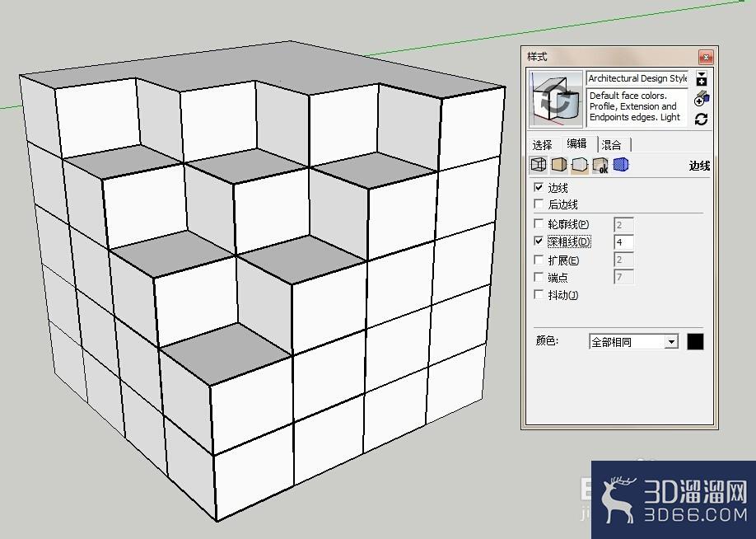Open the Face settings tan cube icon
The height and width of the screenshot is (539, 756).
click(x=558, y=165)
